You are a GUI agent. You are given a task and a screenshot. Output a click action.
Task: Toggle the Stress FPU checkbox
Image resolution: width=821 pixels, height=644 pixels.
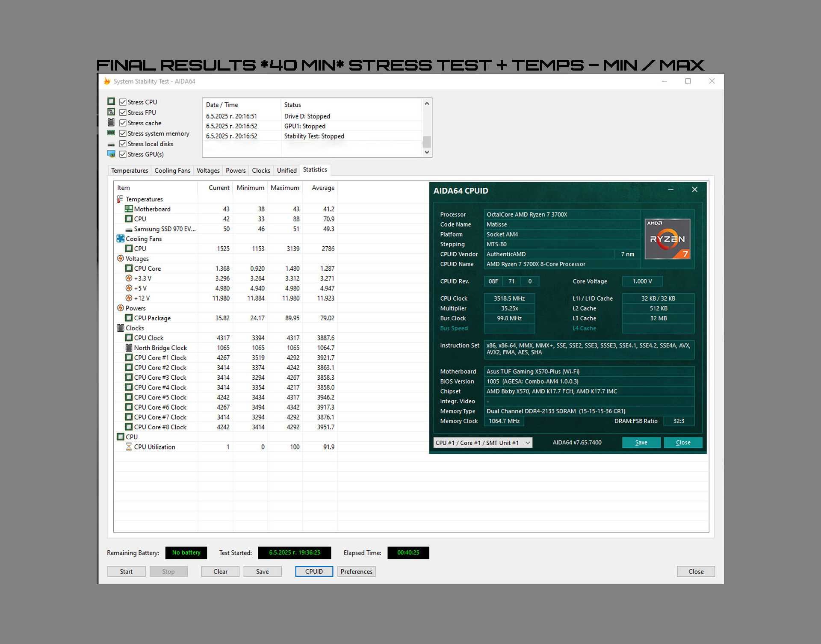click(x=123, y=112)
